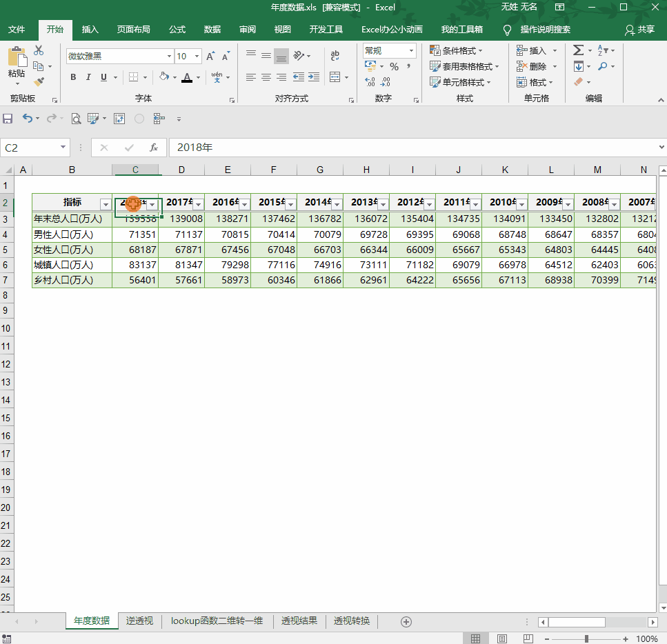Click the Comma Style icon
667x644 pixels.
(409, 67)
